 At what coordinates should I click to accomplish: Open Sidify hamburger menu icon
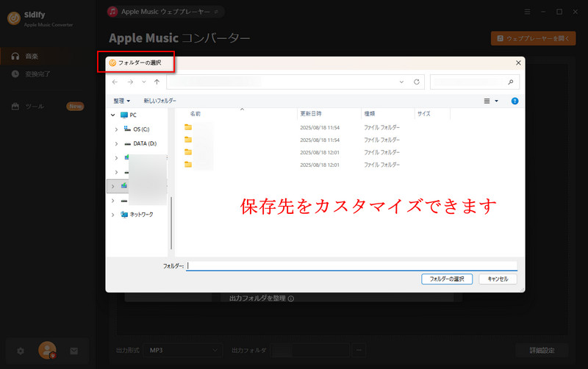527,12
